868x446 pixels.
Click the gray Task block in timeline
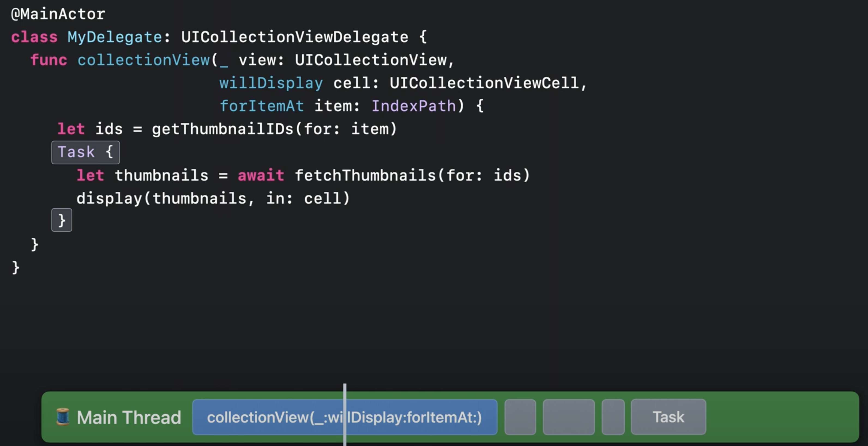[668, 417]
